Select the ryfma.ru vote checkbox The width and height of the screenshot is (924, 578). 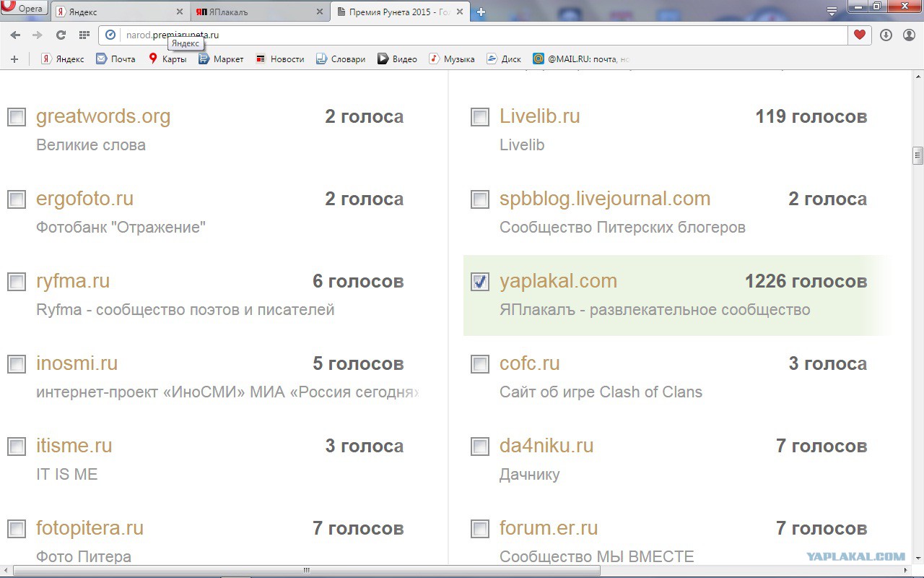(x=17, y=282)
